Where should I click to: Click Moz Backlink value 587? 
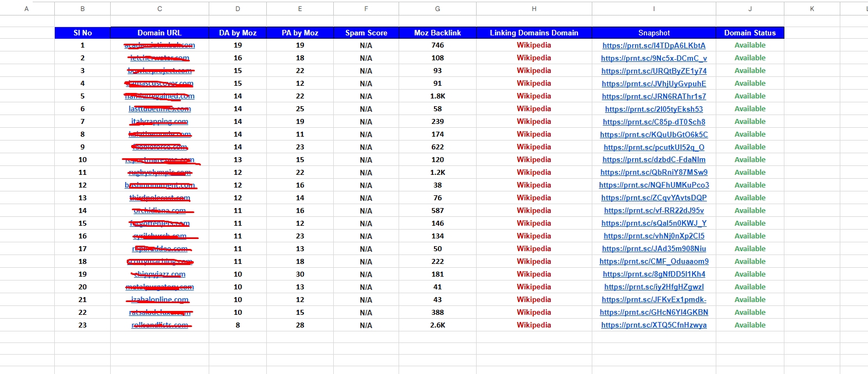[437, 210]
